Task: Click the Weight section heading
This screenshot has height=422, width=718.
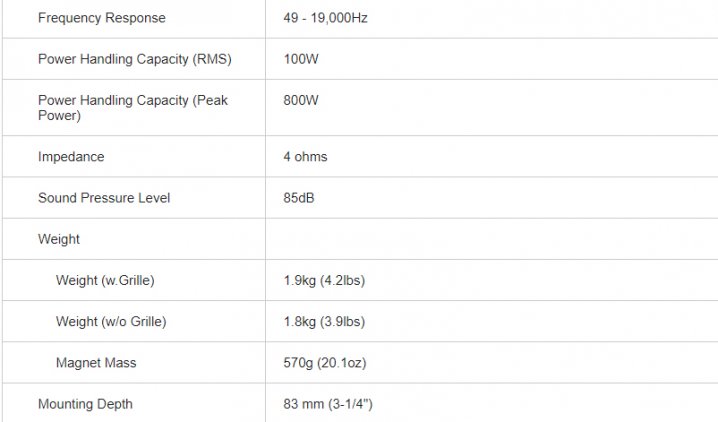Action: 59,240
